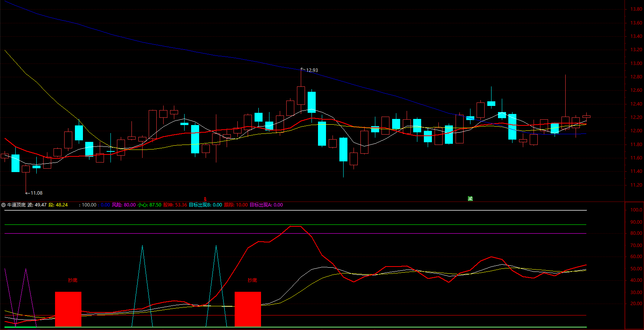Click the 目标出现A: 0.00 label
The height and width of the screenshot is (330, 644).
[266, 205]
